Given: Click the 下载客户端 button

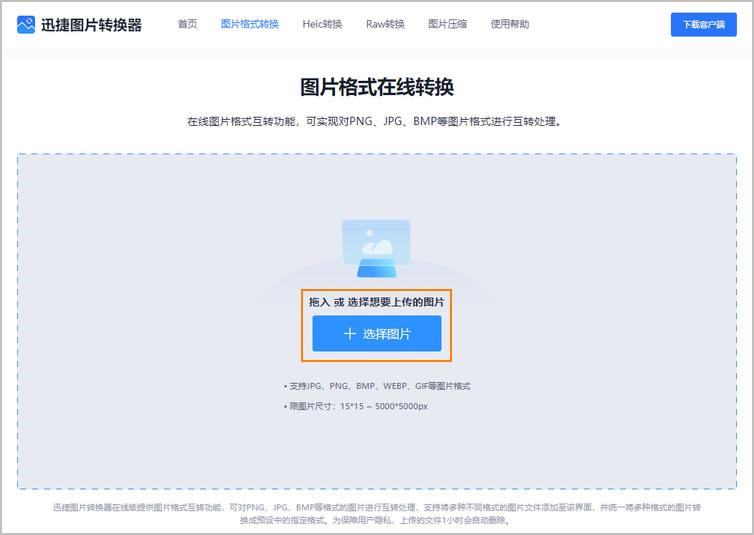Looking at the screenshot, I should (x=704, y=25).
